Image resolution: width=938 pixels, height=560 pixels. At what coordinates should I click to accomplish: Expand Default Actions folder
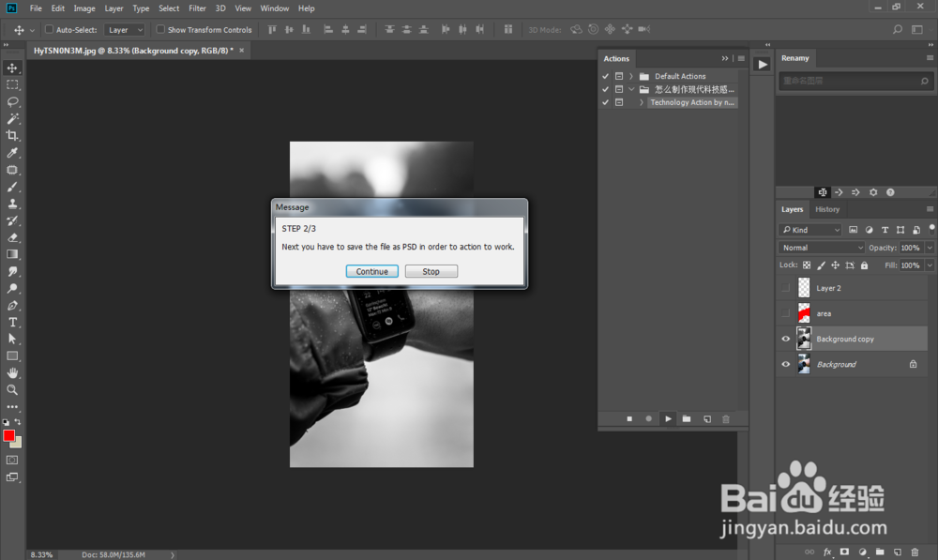coord(631,76)
